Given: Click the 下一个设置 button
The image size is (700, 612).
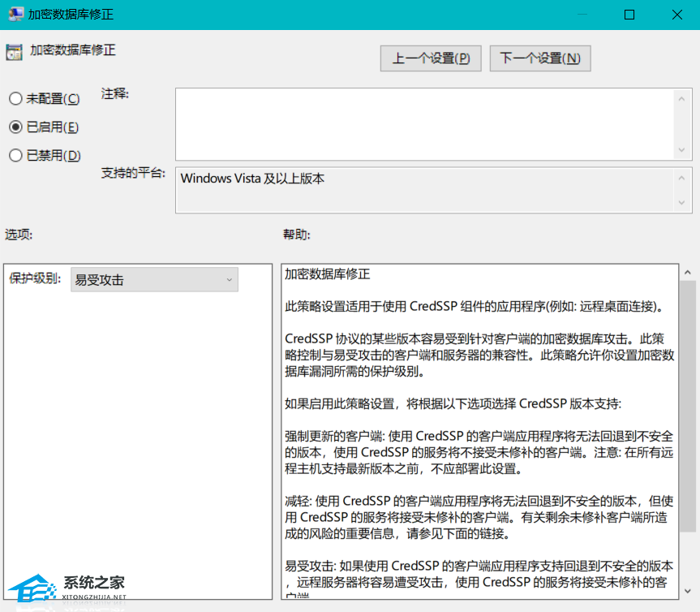Looking at the screenshot, I should pyautogui.click(x=539, y=58).
